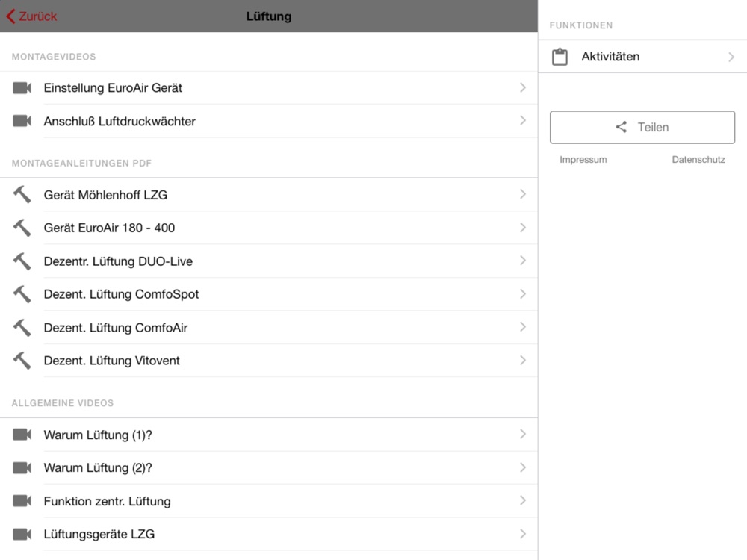This screenshot has height=560, width=747.
Task: Open the Datenschutz link
Action: (x=698, y=160)
